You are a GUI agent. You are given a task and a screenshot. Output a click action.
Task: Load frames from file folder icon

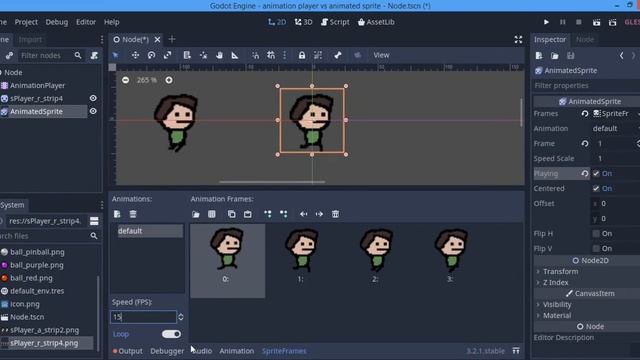click(x=196, y=214)
